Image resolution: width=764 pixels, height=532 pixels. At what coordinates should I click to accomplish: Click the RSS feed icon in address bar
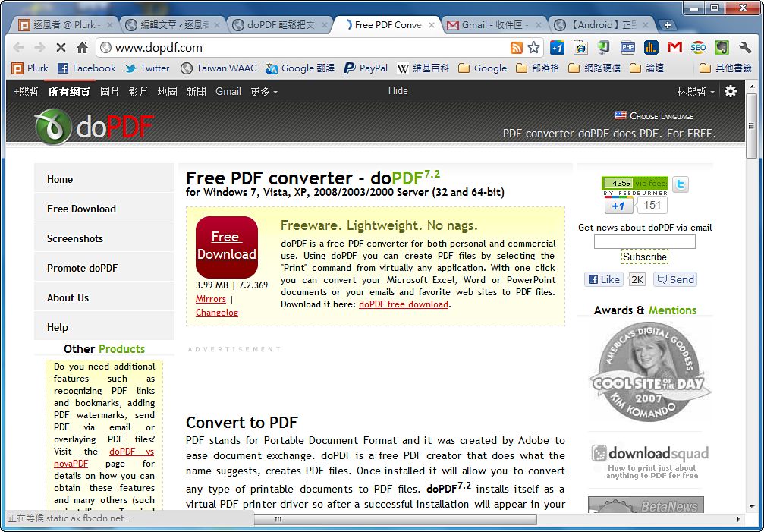[517, 47]
